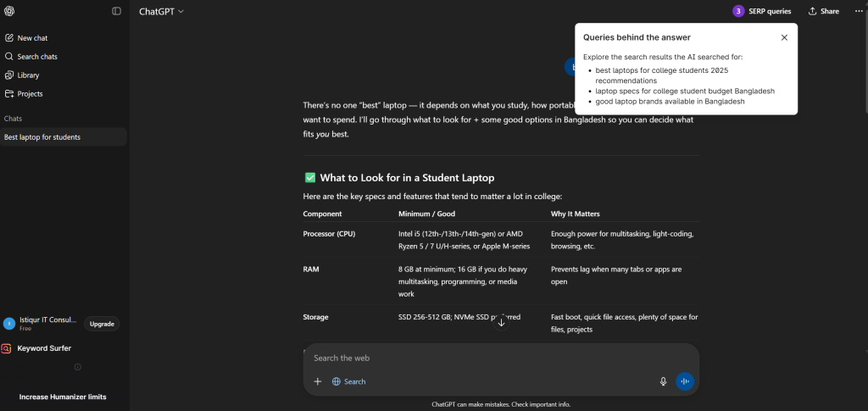Open the Keyword Surfer extension
868x411 pixels.
click(x=44, y=348)
